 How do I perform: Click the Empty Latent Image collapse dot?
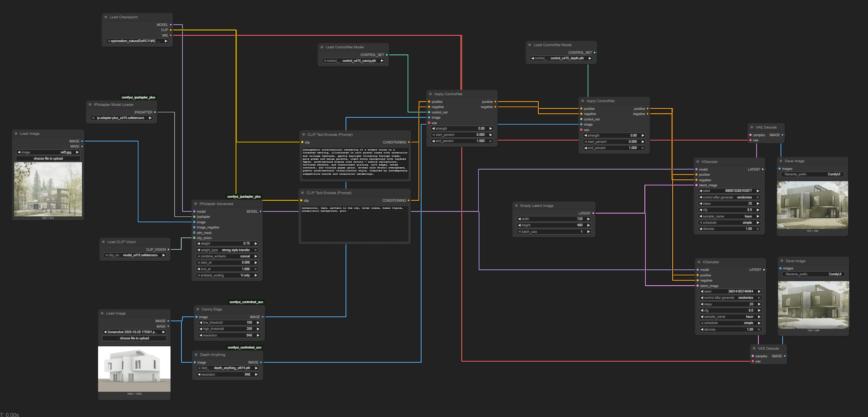pyautogui.click(x=516, y=206)
